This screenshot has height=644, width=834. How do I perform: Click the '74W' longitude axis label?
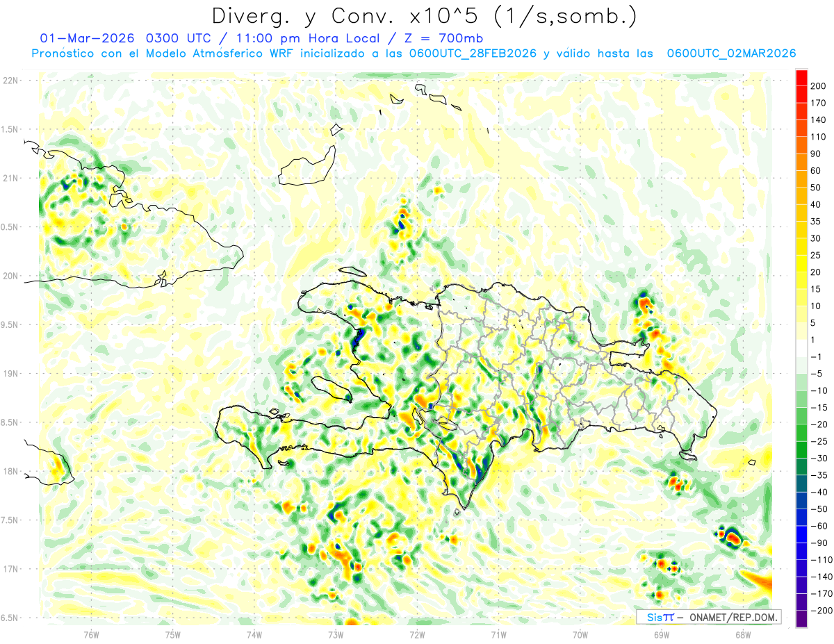coord(254,634)
